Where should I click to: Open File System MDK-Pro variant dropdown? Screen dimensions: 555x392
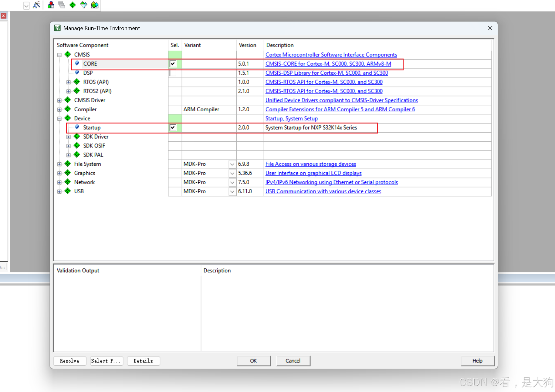(232, 164)
